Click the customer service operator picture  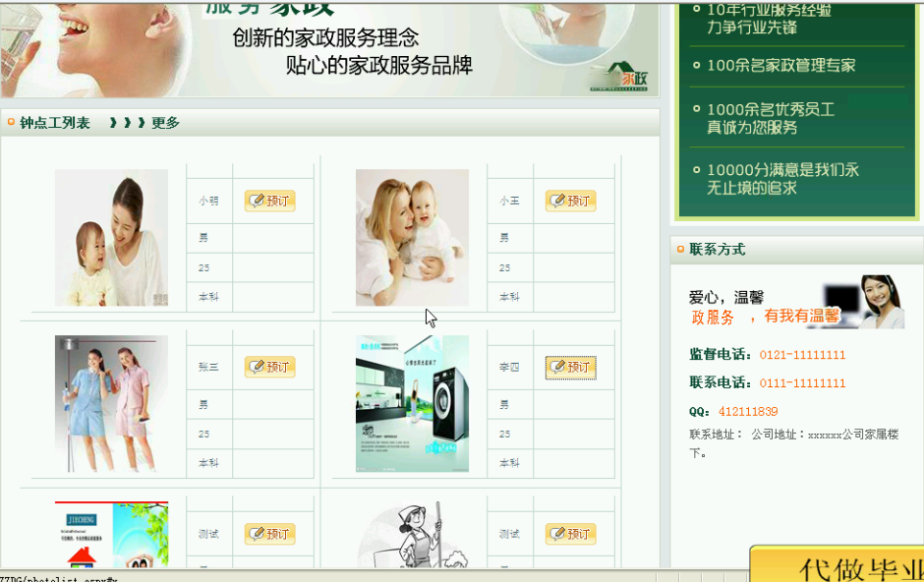click(865, 302)
